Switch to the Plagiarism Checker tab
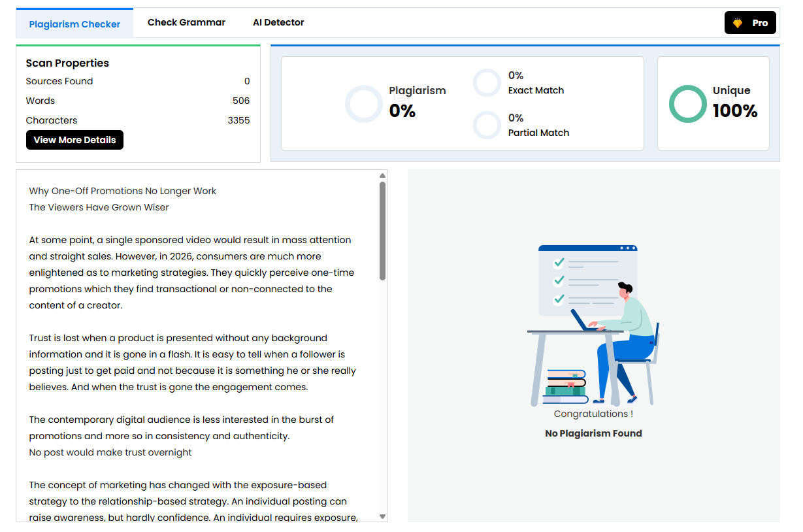The width and height of the screenshot is (803, 532). tap(74, 24)
